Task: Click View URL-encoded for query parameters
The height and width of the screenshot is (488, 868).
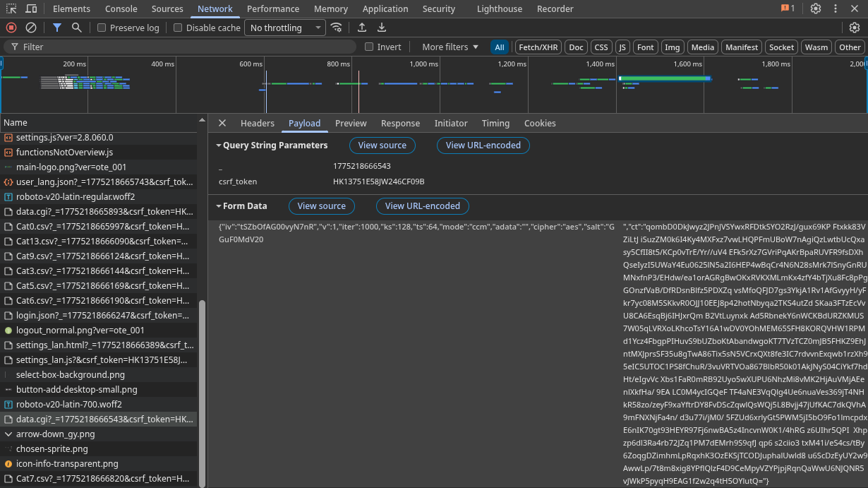Action: tap(483, 145)
